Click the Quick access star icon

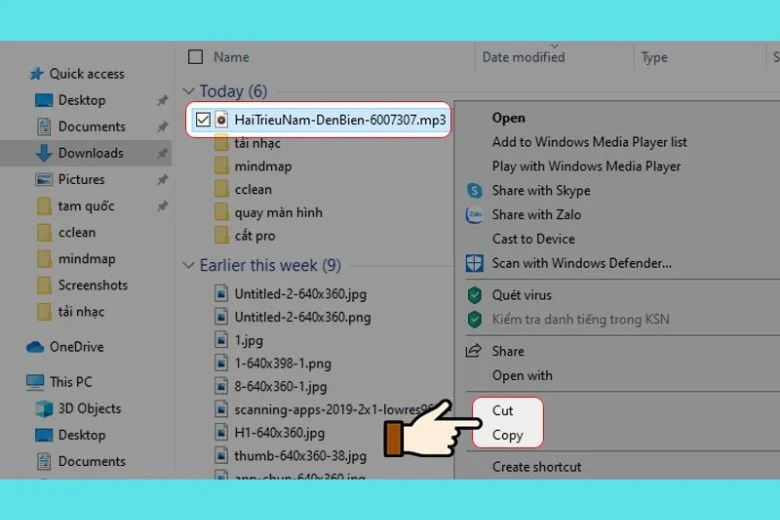click(x=36, y=74)
